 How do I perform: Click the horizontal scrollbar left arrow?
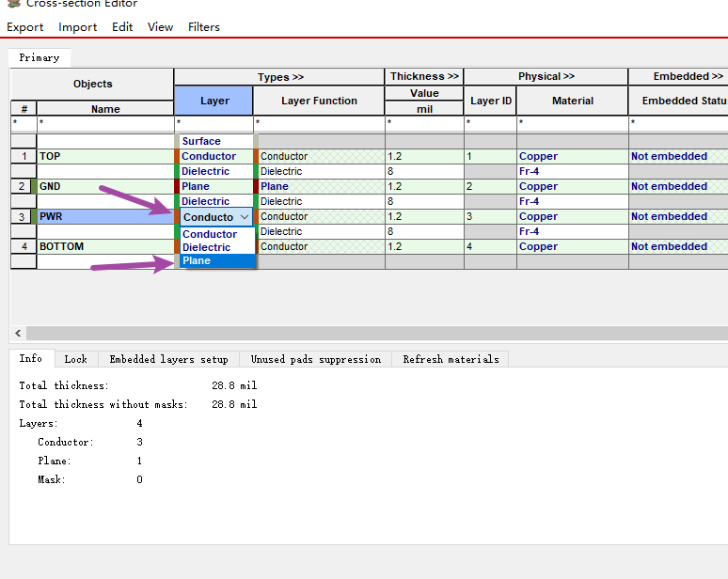(x=18, y=333)
